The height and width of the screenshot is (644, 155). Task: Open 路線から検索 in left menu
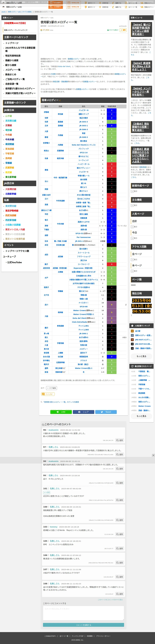[12, 61]
